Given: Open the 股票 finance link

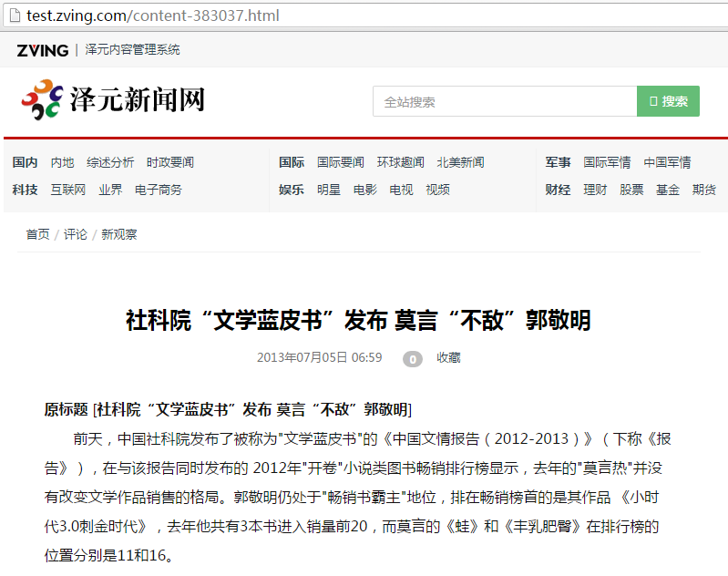Looking at the screenshot, I should 631,190.
